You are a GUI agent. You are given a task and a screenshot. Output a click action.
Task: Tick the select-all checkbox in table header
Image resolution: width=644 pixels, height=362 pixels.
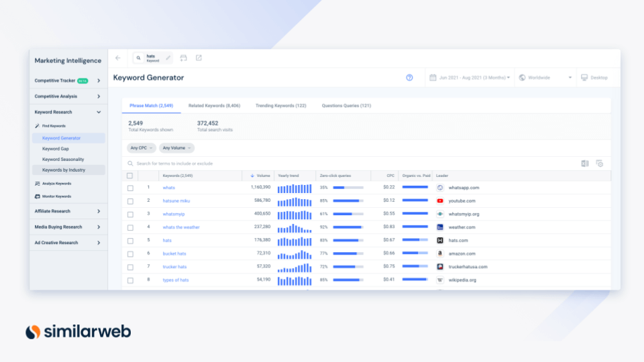coord(130,176)
